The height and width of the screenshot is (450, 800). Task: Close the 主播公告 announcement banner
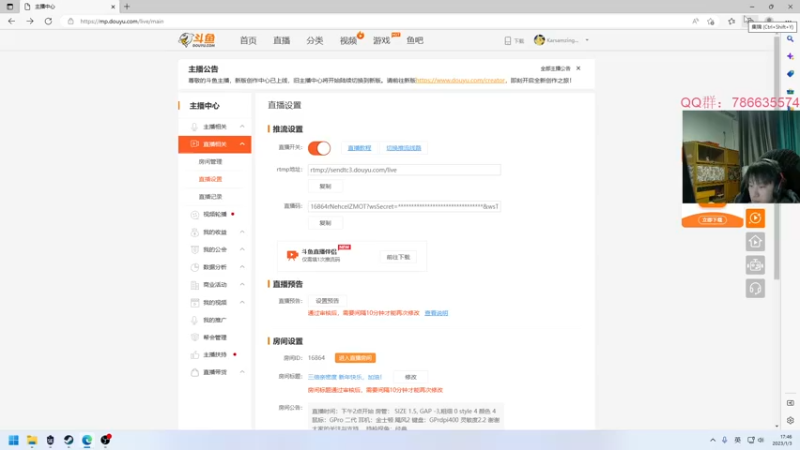click(578, 68)
